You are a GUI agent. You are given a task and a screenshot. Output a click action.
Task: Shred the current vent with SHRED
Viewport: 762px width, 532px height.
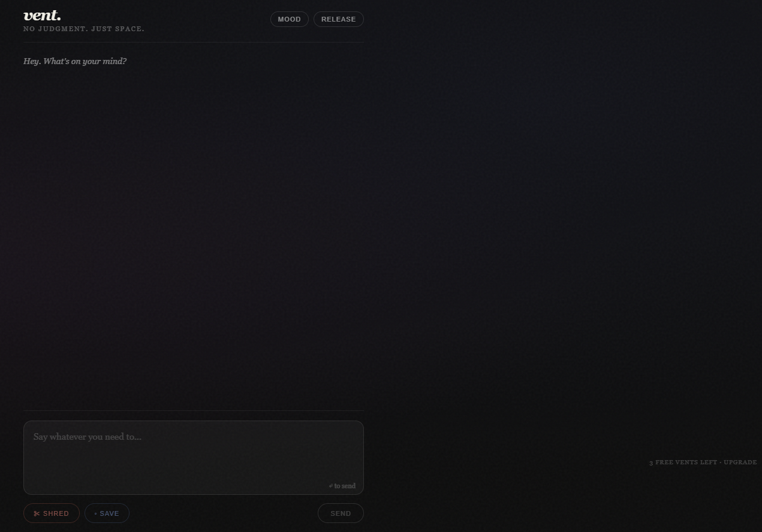point(52,513)
